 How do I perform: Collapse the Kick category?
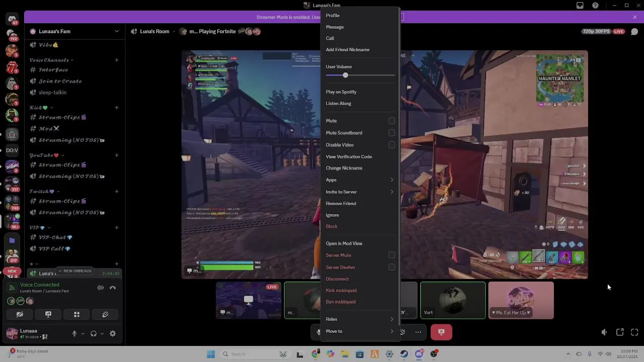point(51,108)
